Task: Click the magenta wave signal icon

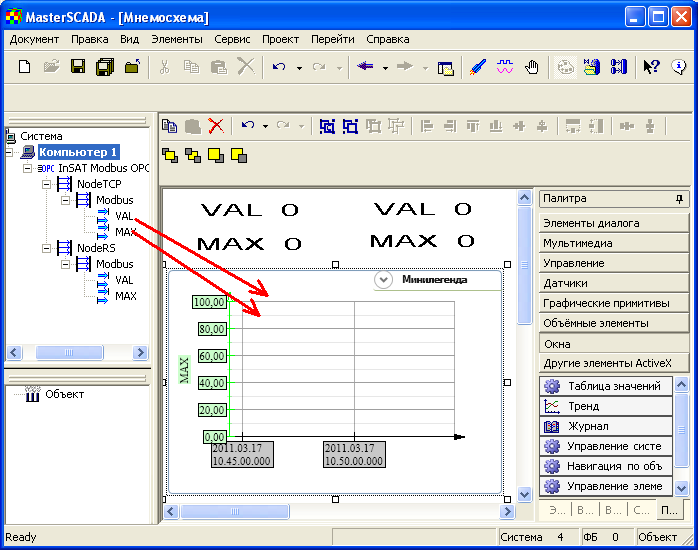Action: [x=505, y=67]
